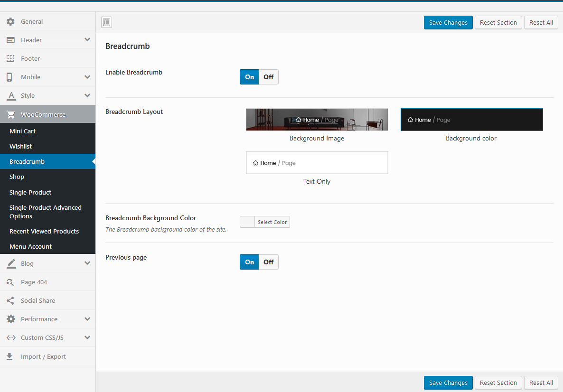This screenshot has width=563, height=392.
Task: Open the Menu Account submenu item
Action: (x=48, y=247)
